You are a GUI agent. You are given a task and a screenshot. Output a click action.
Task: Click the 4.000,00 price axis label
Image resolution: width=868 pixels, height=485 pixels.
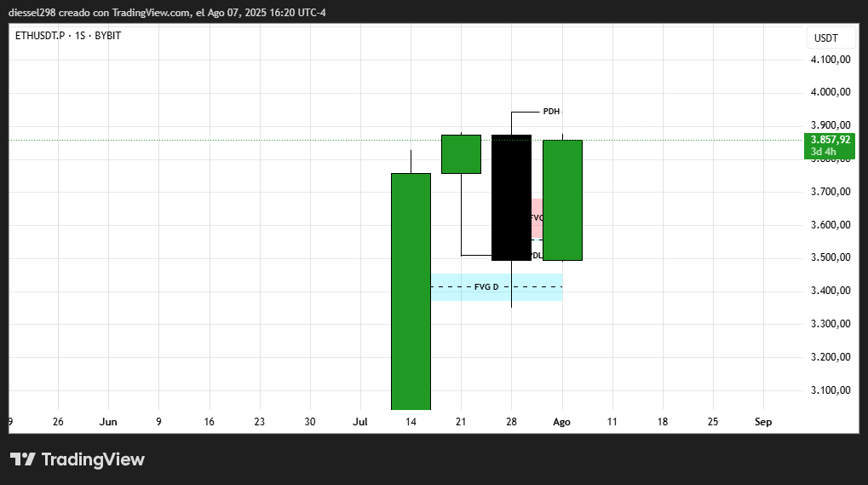tap(831, 92)
